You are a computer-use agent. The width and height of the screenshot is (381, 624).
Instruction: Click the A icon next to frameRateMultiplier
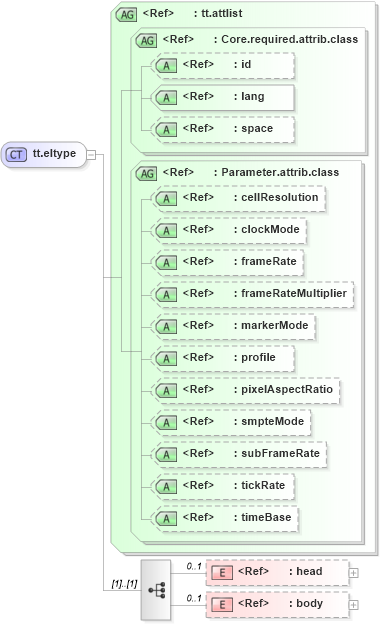pyautogui.click(x=166, y=294)
